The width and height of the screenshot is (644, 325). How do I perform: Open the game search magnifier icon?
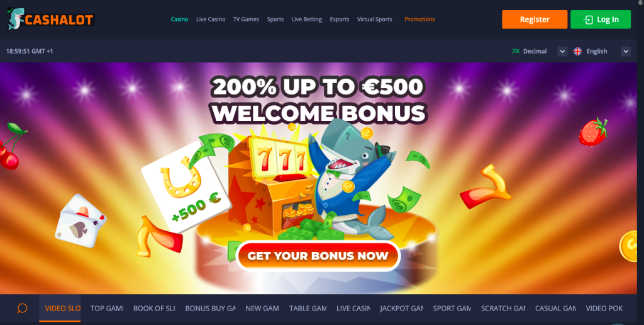pyautogui.click(x=22, y=308)
